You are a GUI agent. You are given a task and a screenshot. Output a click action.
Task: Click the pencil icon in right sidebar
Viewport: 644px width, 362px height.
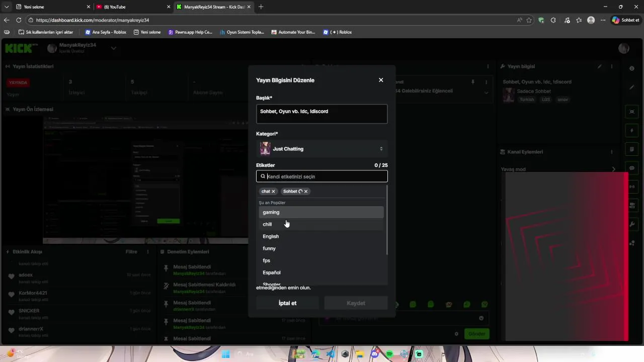tap(632, 87)
